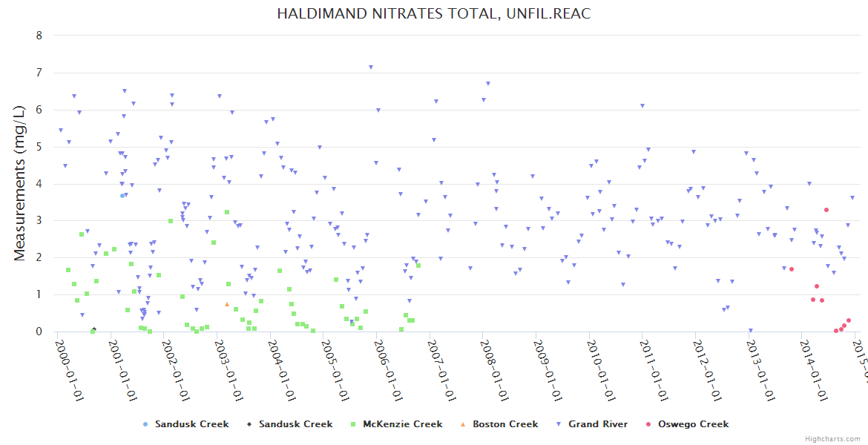Toggle the Grand River series legend label
Viewport: 868px width, 445px height.
tap(598, 424)
